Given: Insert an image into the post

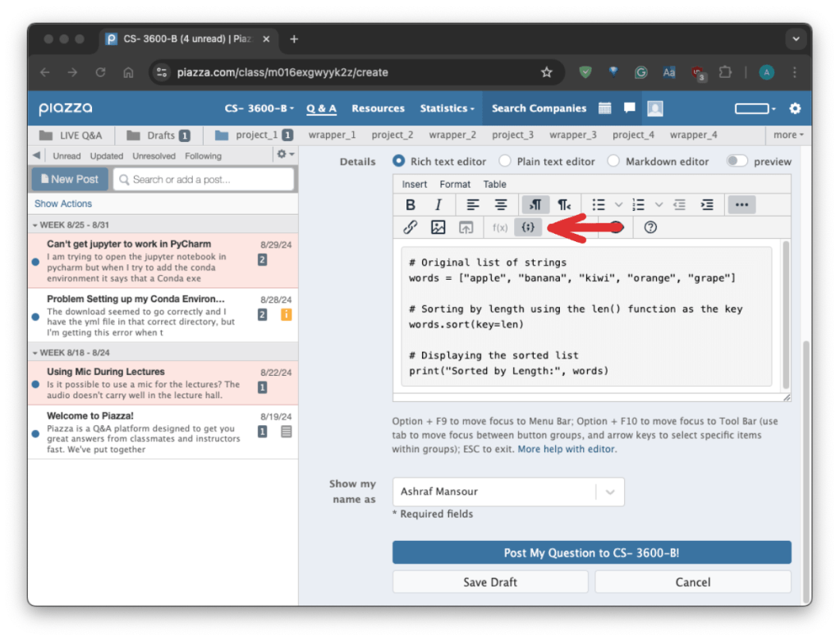Looking at the screenshot, I should (438, 227).
